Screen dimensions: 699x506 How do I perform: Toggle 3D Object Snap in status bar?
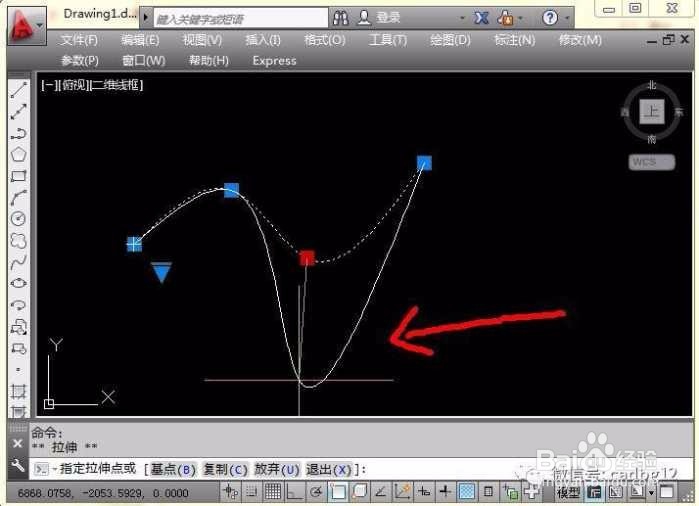(359, 492)
